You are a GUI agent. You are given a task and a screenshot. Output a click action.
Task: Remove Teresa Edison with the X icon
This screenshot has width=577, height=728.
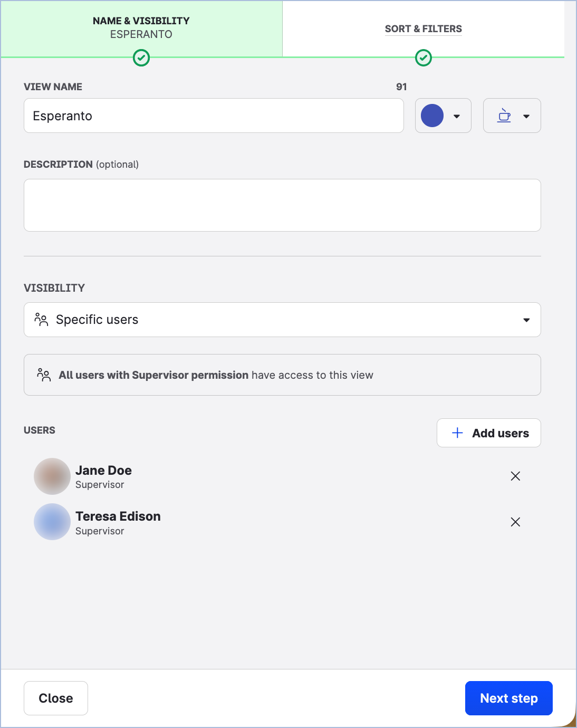click(x=515, y=522)
